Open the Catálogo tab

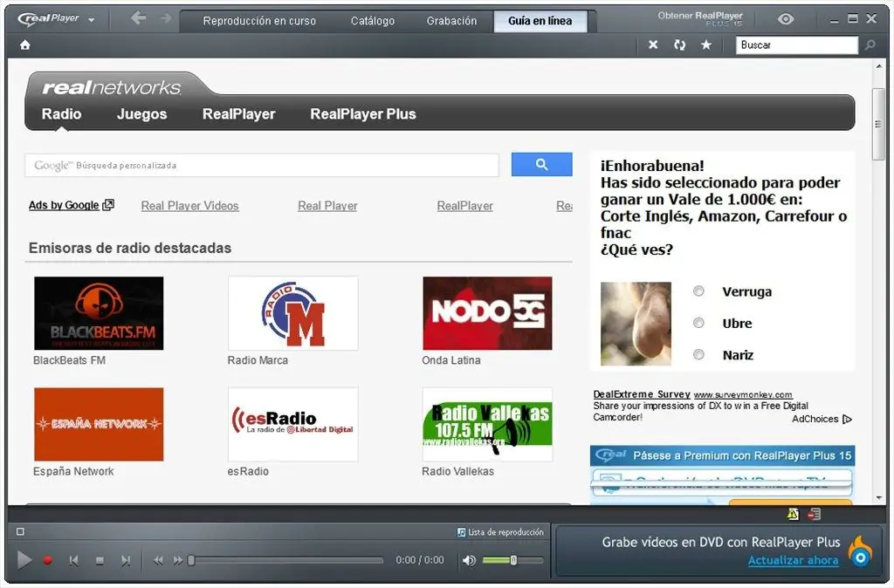pyautogui.click(x=372, y=21)
